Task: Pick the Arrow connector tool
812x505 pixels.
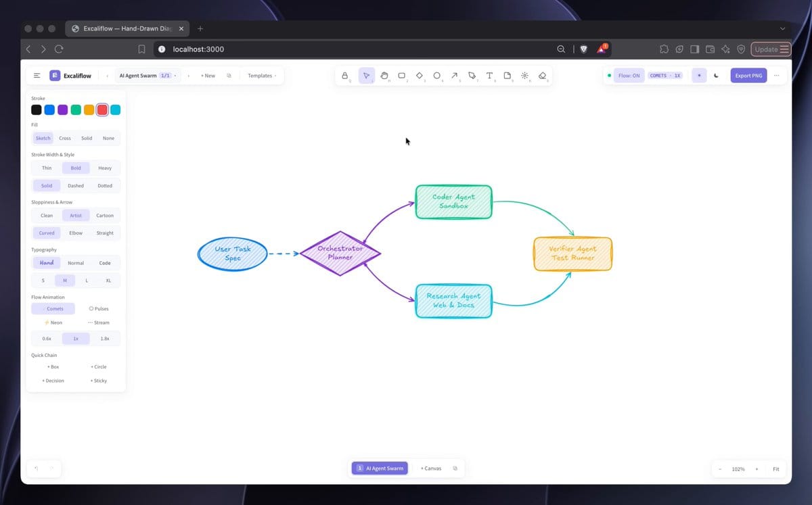Action: [x=454, y=76]
